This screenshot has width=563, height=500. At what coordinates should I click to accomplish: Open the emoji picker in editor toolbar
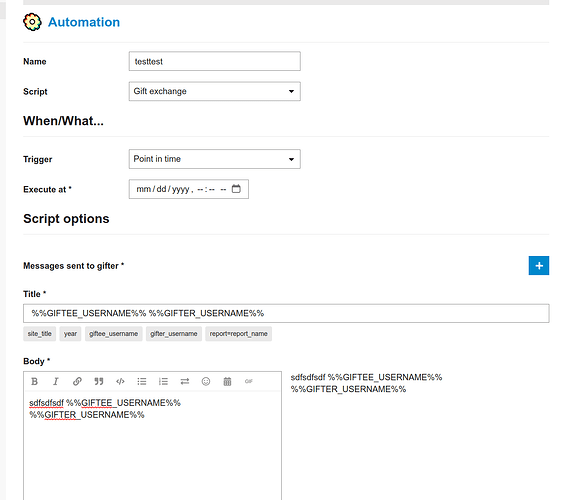click(x=206, y=381)
